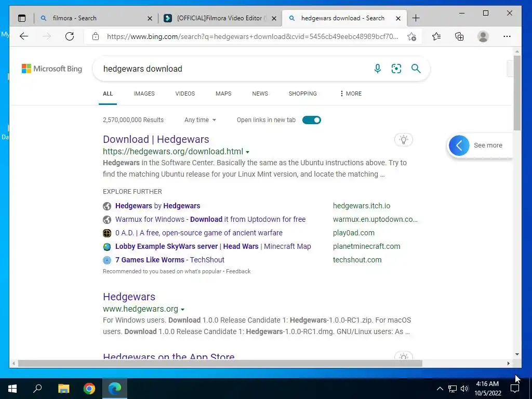Select the ALL results tab

pos(108,94)
